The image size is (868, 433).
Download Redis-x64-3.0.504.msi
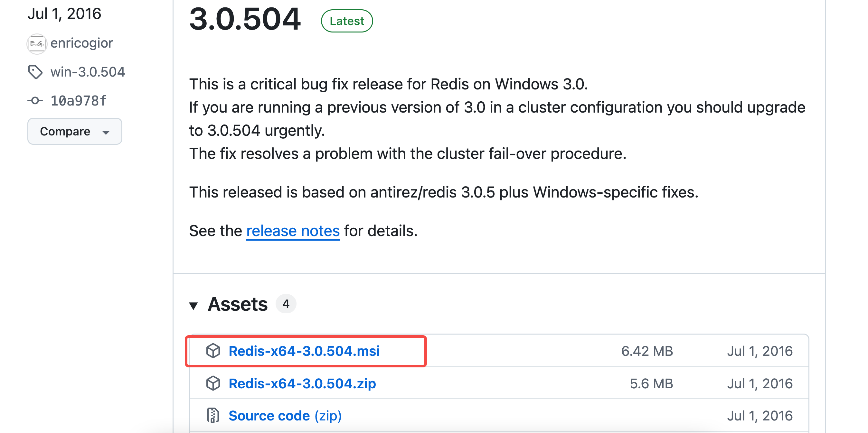(x=304, y=351)
